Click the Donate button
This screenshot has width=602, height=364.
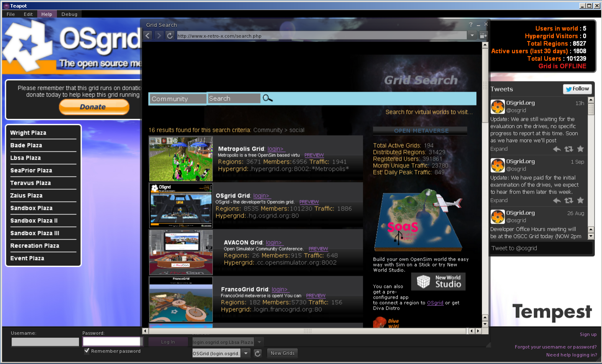pyautogui.click(x=94, y=107)
